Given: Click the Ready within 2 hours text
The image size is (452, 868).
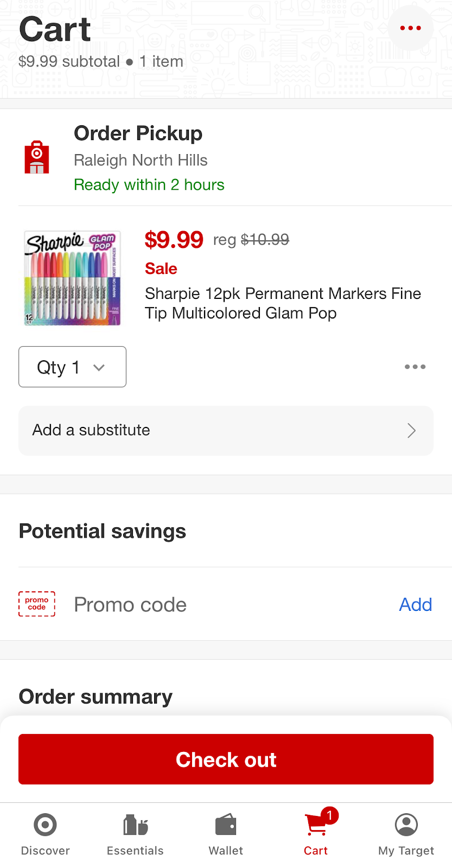Looking at the screenshot, I should click(x=149, y=184).
